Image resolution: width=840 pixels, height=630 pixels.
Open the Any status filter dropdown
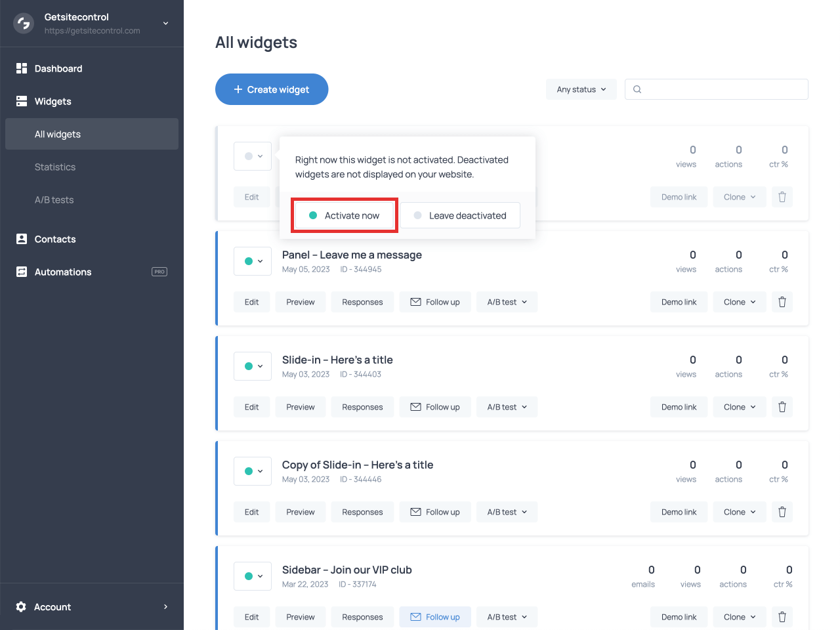(581, 89)
